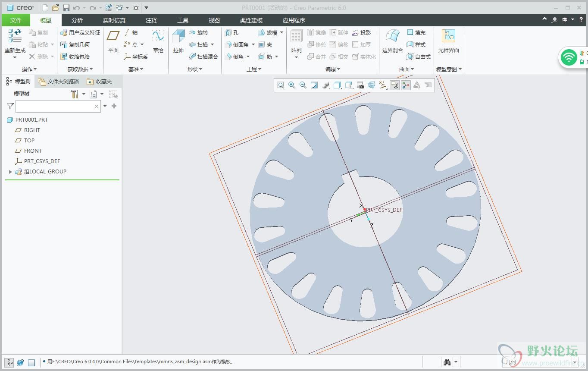Open the Folder Browser (文件夹浏览器) panel tab
The width and height of the screenshot is (588, 371).
click(x=59, y=81)
